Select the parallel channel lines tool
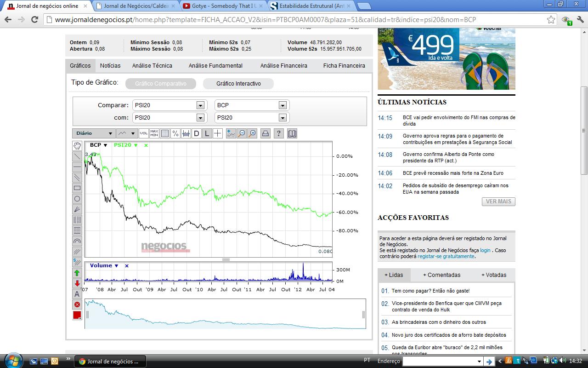 pos(77,178)
